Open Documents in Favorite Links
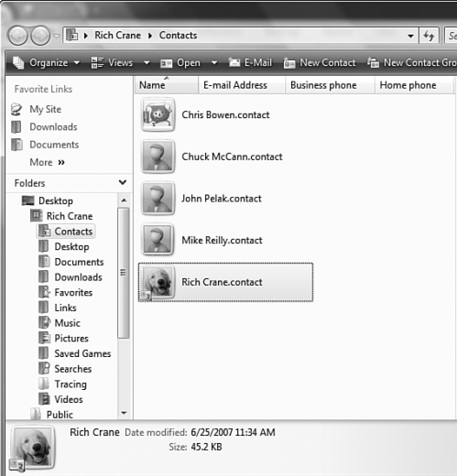This screenshot has height=476, width=457. coord(54,145)
